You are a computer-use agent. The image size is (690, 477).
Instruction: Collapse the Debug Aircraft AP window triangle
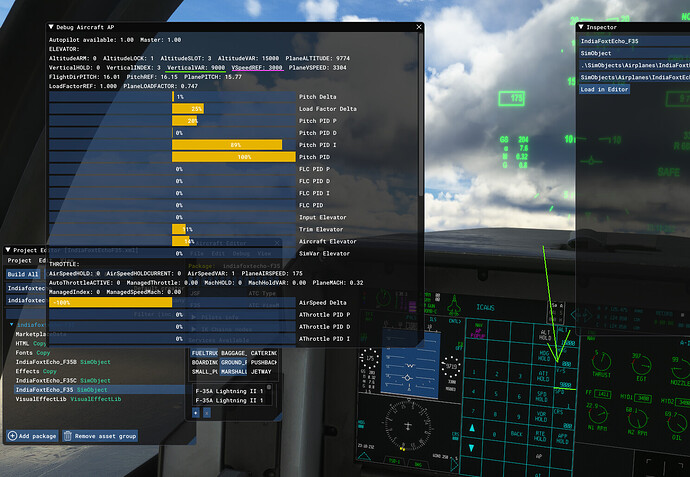tap(51, 27)
